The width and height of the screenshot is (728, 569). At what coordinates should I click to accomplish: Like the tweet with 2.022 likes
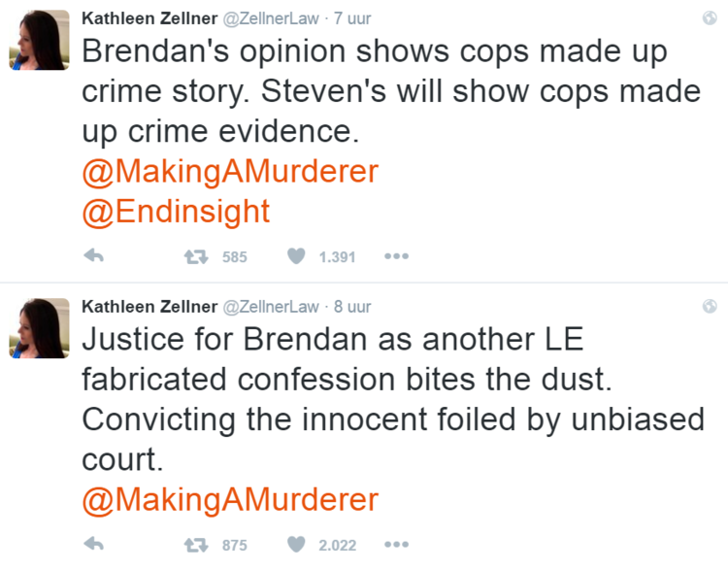pos(296,545)
